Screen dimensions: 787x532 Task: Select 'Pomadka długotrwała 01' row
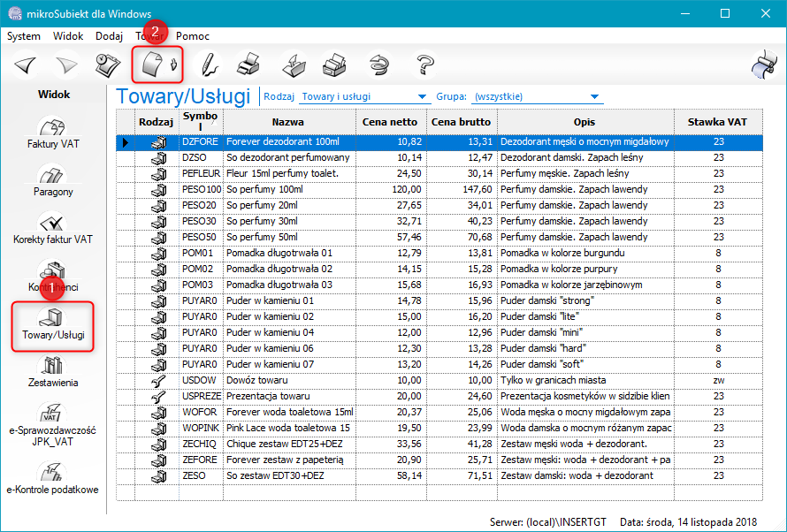pos(439,254)
